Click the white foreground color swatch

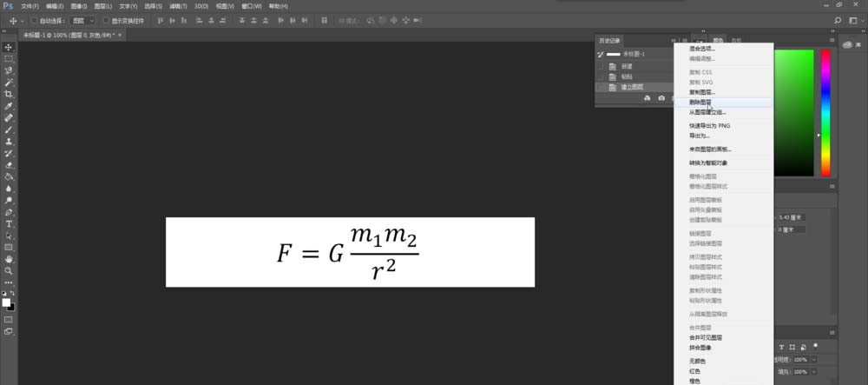pos(6,302)
